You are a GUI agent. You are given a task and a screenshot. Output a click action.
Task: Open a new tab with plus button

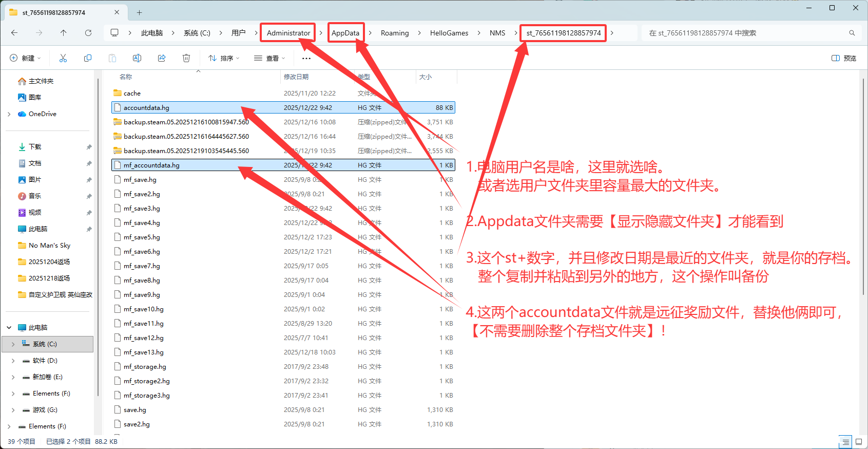[x=139, y=12]
